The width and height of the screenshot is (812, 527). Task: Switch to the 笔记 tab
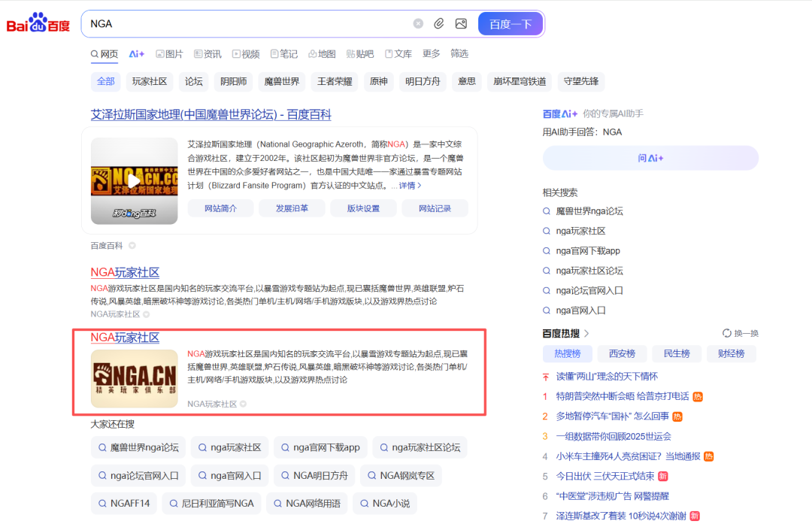tap(284, 54)
